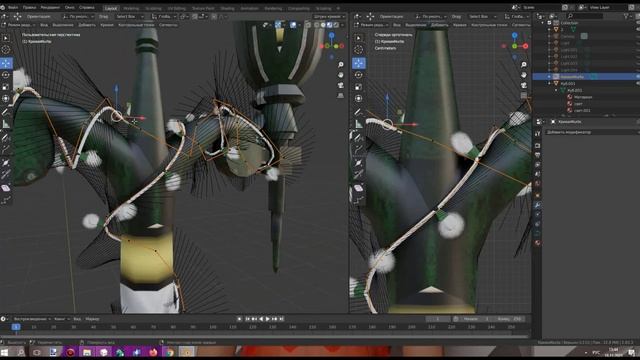The height and width of the screenshot is (360, 640).
Task: Open the orientation 'По умолч..' dropdown in left header
Action: (78, 16)
